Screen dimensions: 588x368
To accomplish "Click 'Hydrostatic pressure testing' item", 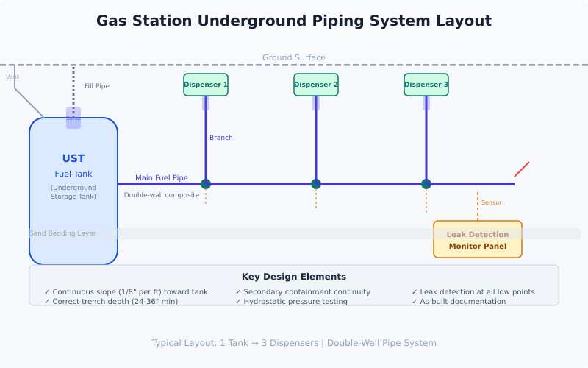I will [x=291, y=301].
